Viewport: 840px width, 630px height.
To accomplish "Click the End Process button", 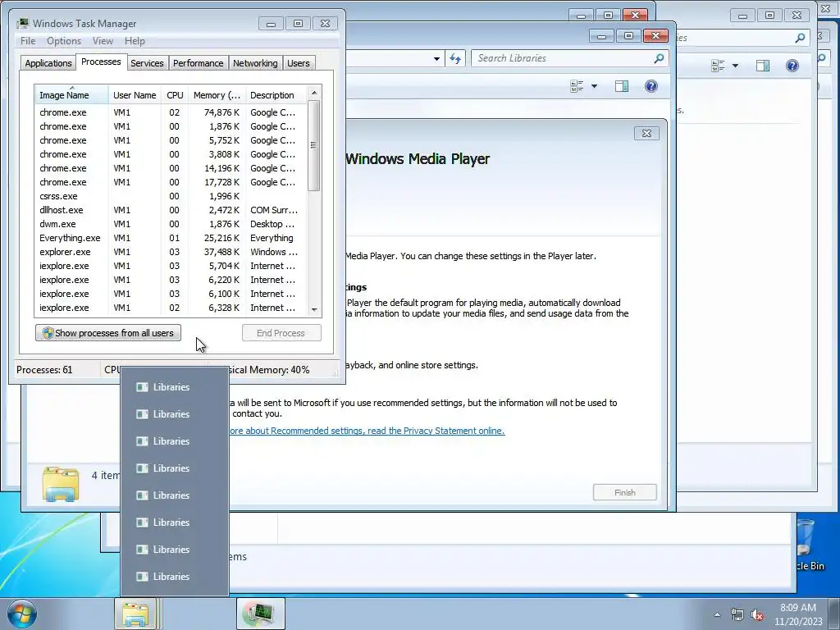I will coord(281,333).
